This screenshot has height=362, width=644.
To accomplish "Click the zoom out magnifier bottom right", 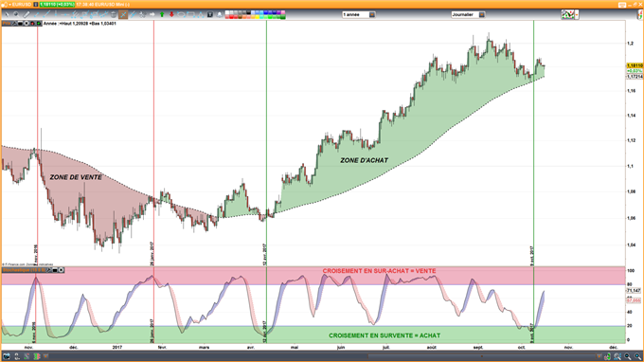I will click(x=628, y=356).
